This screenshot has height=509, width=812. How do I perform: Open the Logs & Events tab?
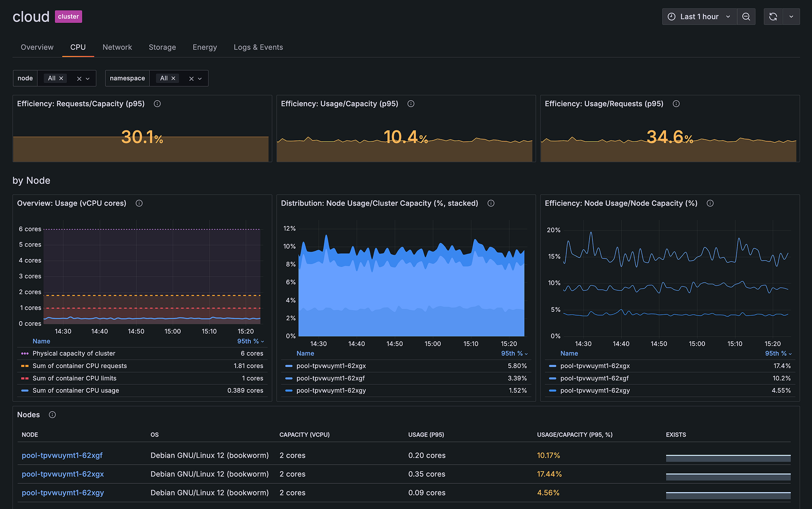click(x=258, y=47)
